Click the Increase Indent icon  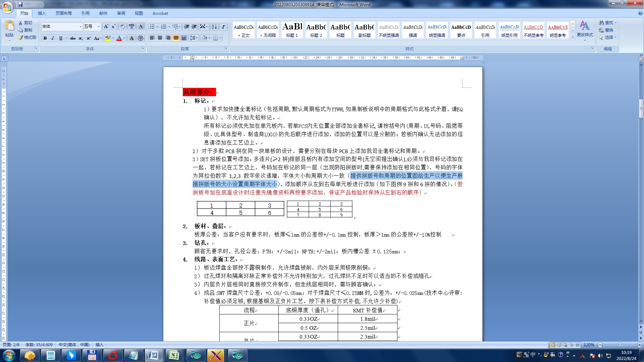[x=194, y=26]
